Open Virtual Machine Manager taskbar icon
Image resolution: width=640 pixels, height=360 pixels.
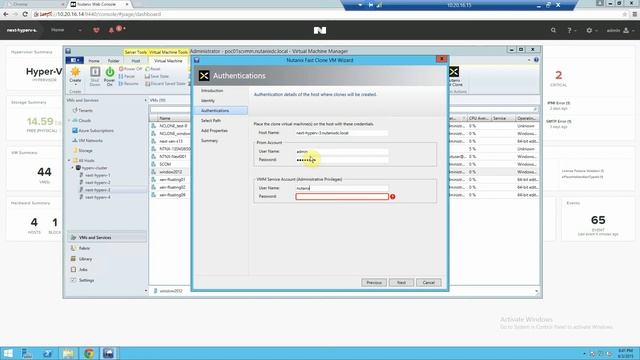click(x=108, y=353)
